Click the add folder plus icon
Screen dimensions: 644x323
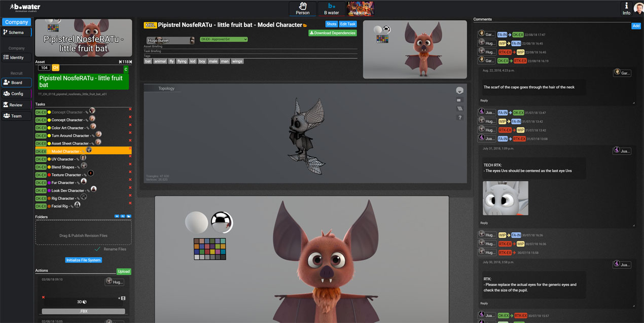(x=117, y=217)
